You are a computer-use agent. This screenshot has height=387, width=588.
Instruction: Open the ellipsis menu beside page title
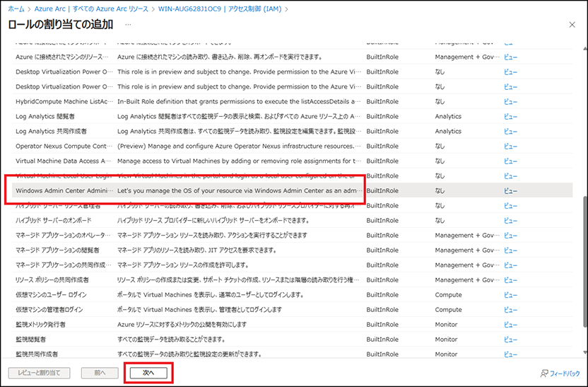point(128,25)
